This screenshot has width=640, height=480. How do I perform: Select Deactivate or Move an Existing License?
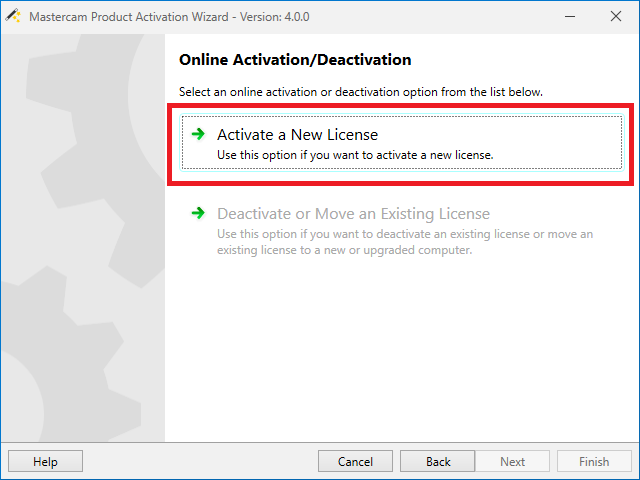click(353, 213)
